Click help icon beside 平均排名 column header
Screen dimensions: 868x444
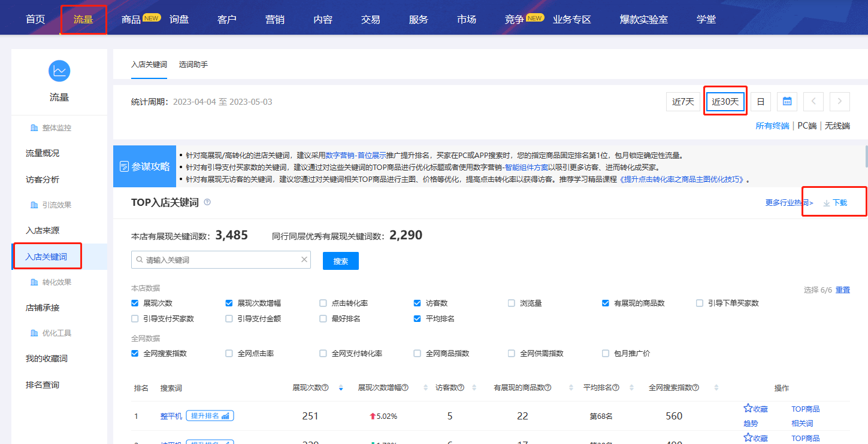(x=616, y=388)
